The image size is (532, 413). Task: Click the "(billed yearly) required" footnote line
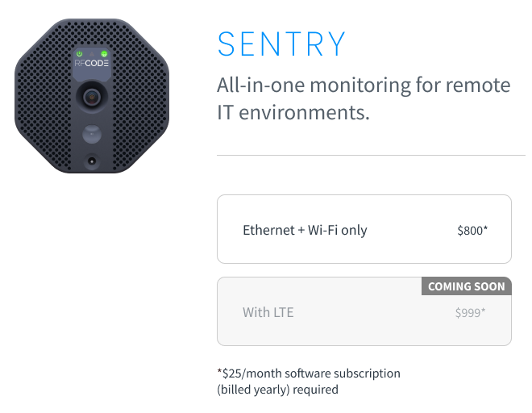click(277, 390)
